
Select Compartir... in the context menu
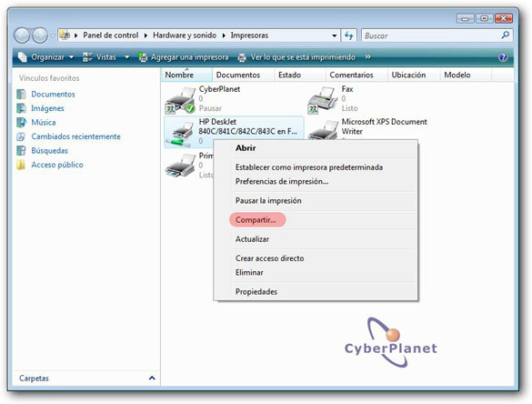tap(256, 220)
